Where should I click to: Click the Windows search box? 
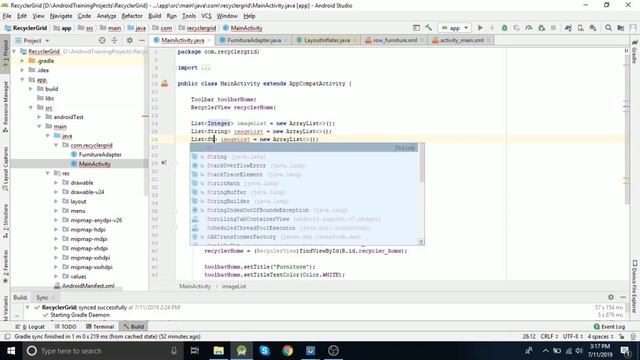(x=103, y=351)
